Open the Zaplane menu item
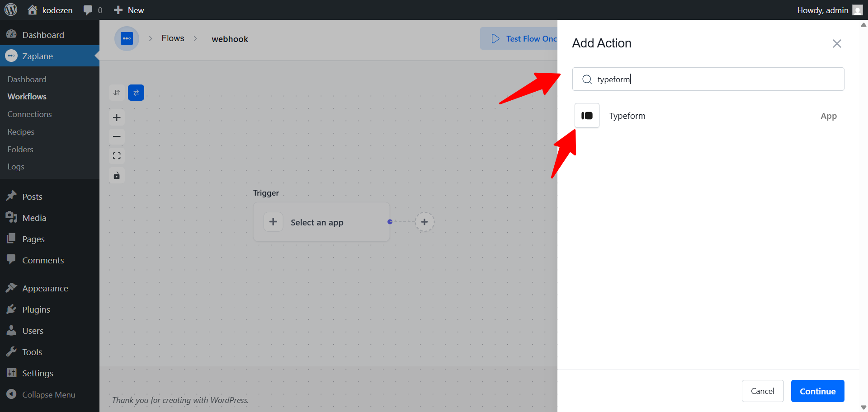The width and height of the screenshot is (868, 412). [50, 56]
